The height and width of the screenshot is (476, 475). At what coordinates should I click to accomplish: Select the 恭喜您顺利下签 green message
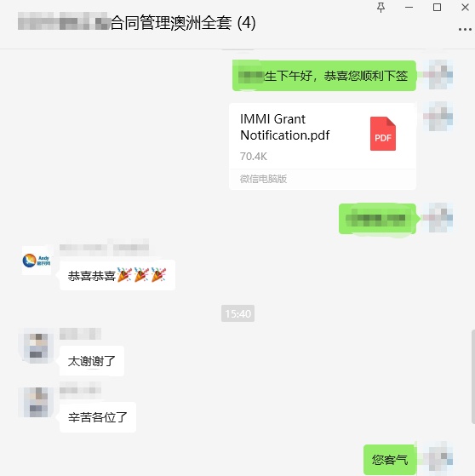click(323, 76)
